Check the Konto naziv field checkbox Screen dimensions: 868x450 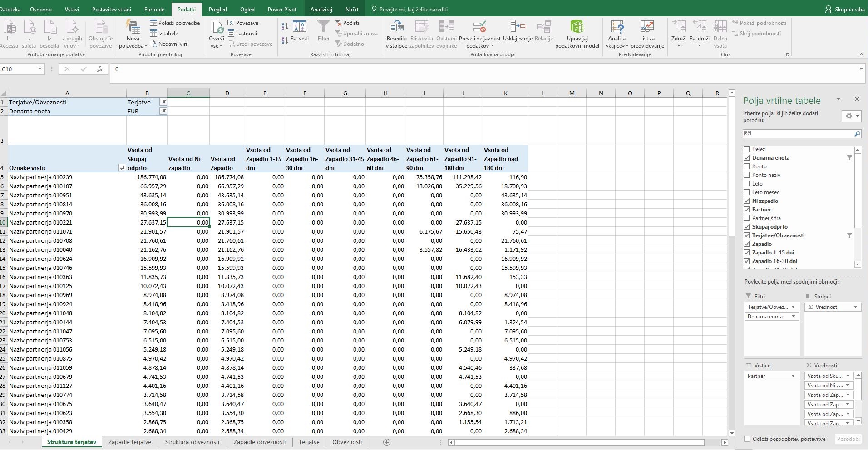pos(746,175)
